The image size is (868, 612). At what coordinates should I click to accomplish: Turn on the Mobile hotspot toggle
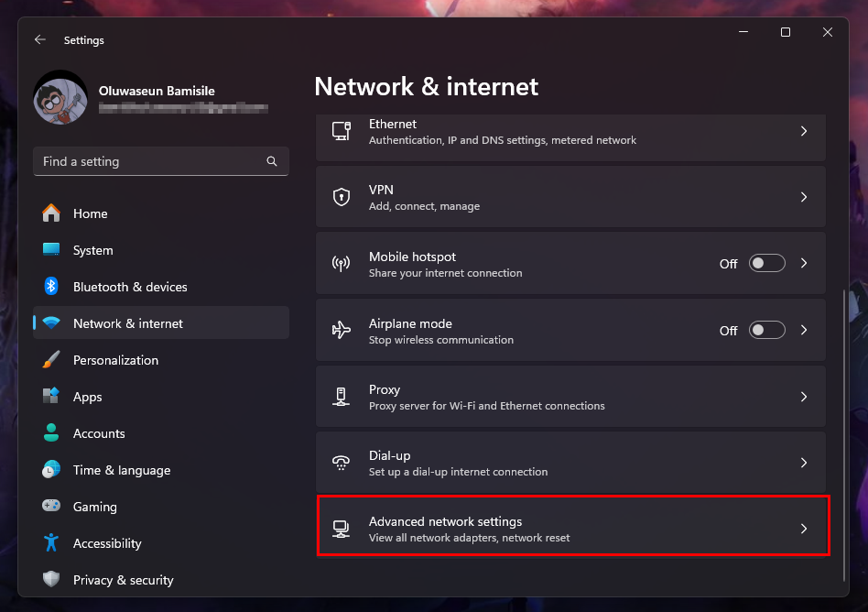tap(766, 264)
